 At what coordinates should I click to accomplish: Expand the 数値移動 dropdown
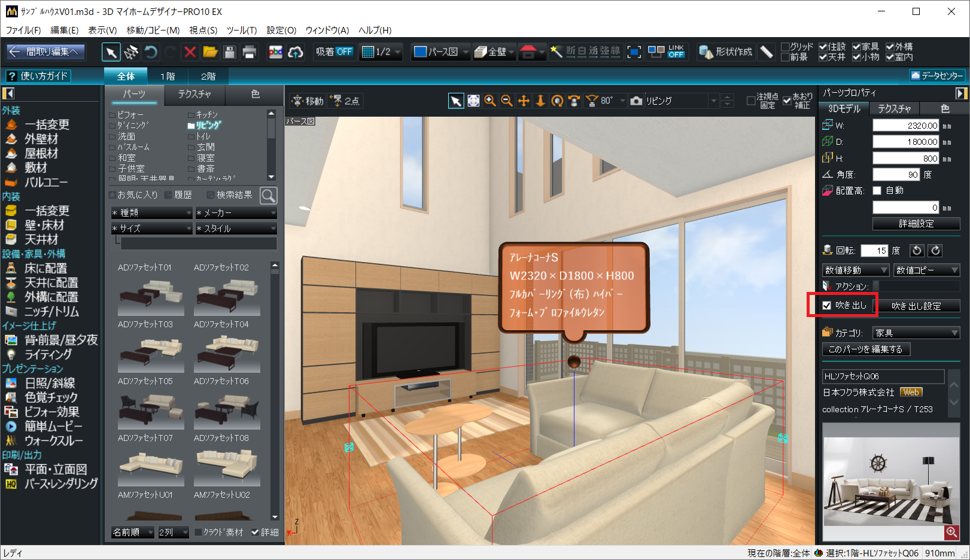pyautogui.click(x=855, y=270)
